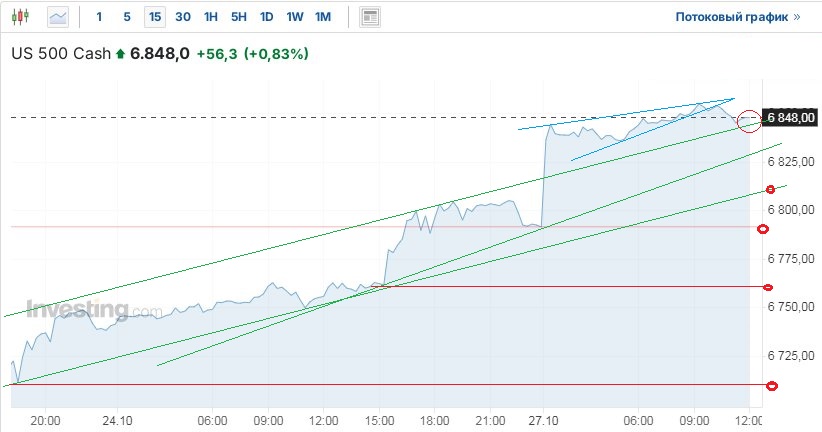Switch to the 30-minute interval
The width and height of the screenshot is (822, 432).
pyautogui.click(x=183, y=17)
